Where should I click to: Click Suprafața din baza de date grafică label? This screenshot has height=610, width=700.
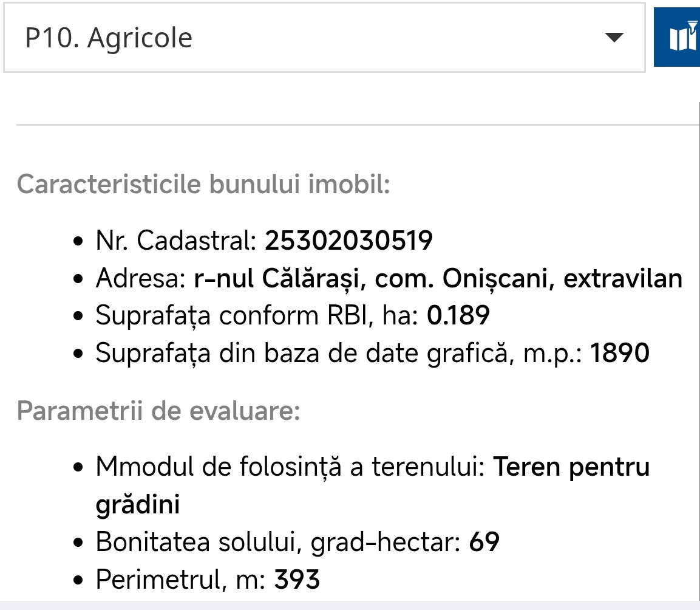point(339,354)
